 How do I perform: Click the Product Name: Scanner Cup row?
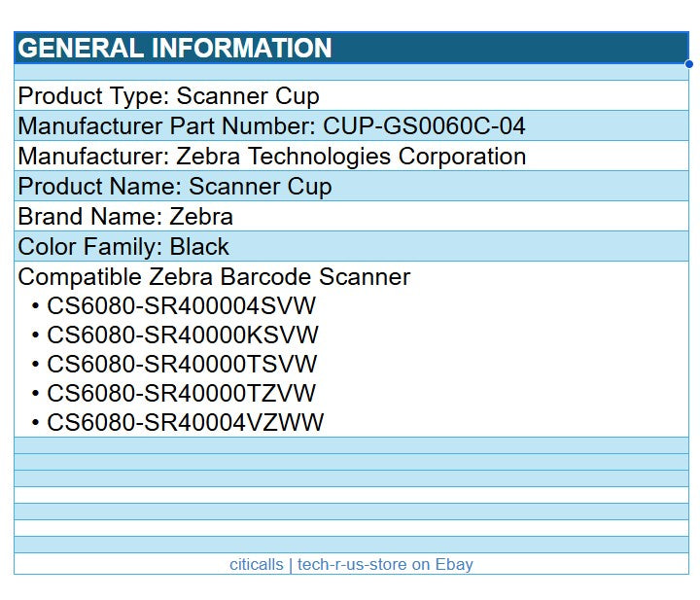coord(175,186)
